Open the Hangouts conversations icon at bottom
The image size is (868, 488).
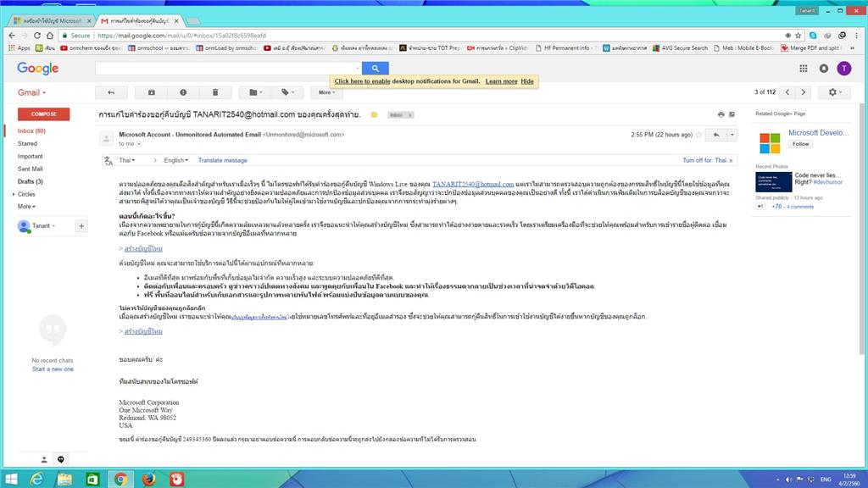point(61,459)
